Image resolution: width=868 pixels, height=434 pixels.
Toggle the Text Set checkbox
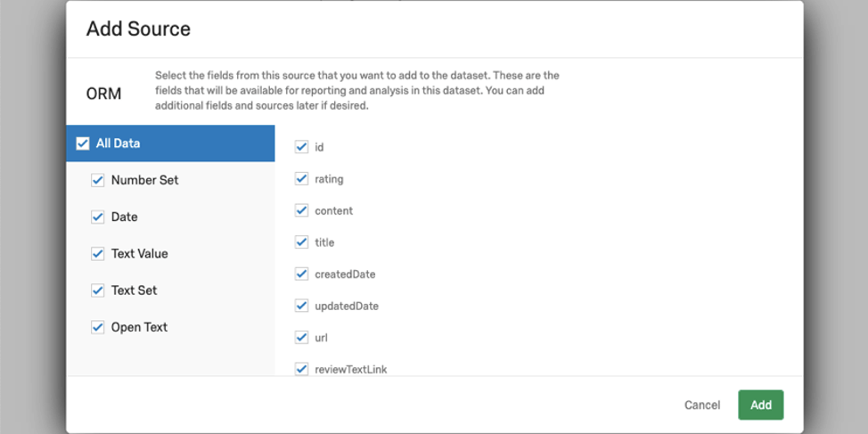point(98,291)
